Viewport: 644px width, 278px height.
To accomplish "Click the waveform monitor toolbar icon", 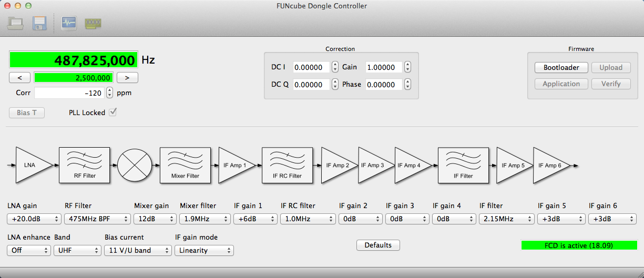I will (x=69, y=23).
